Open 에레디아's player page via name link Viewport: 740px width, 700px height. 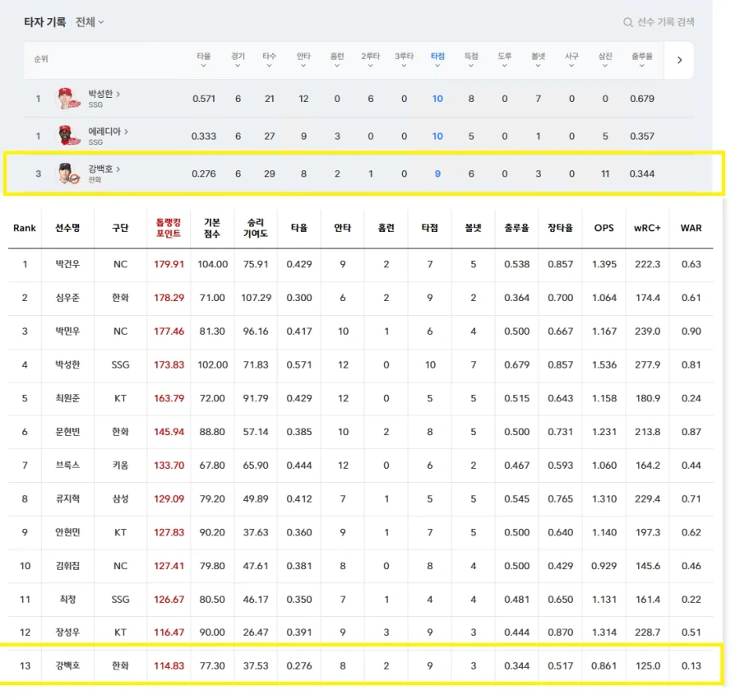click(x=108, y=132)
